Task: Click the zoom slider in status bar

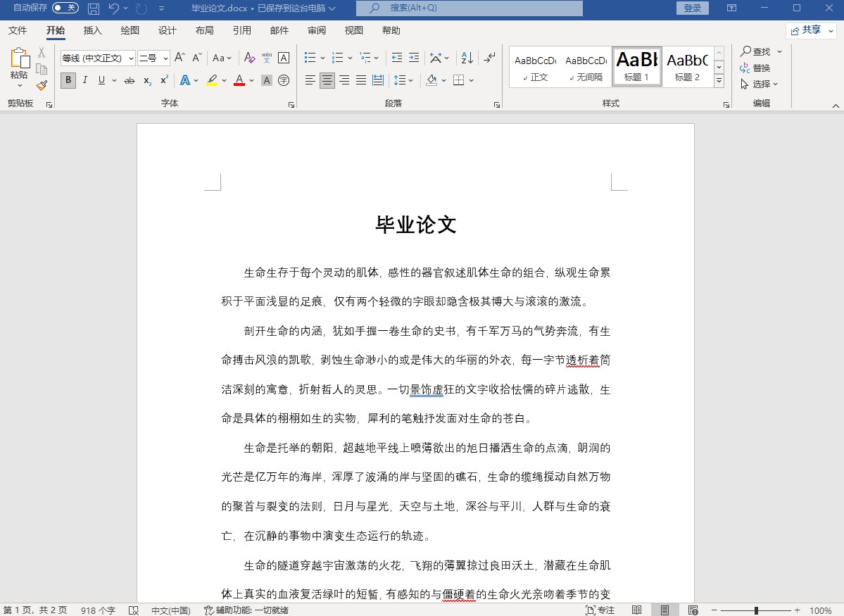Action: [755, 610]
